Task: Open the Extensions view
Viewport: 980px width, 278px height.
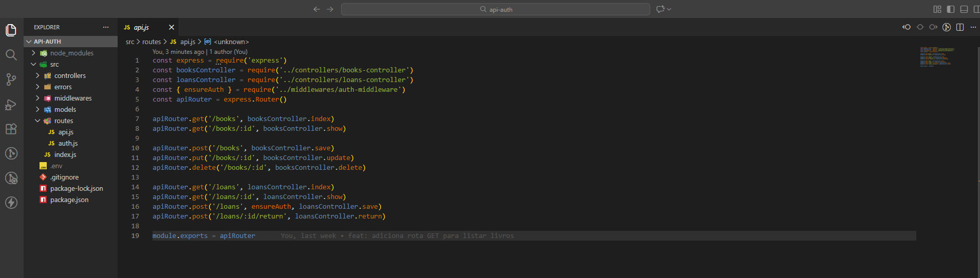Action: click(11, 129)
